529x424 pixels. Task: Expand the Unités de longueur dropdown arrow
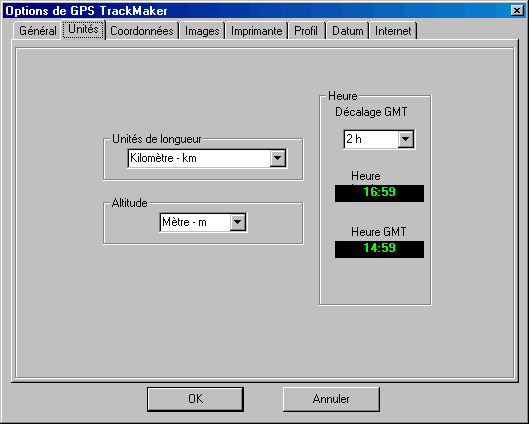point(278,158)
